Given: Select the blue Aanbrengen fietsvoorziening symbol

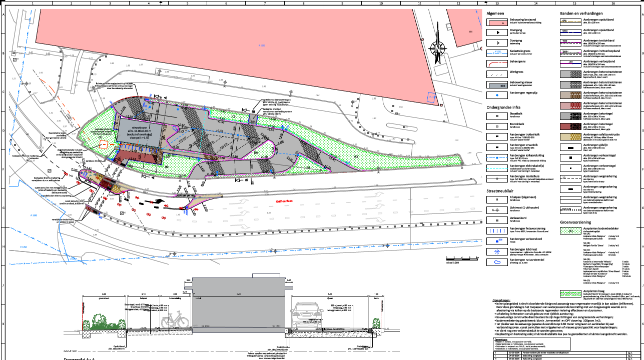Looking at the screenshot, I should (x=497, y=230).
